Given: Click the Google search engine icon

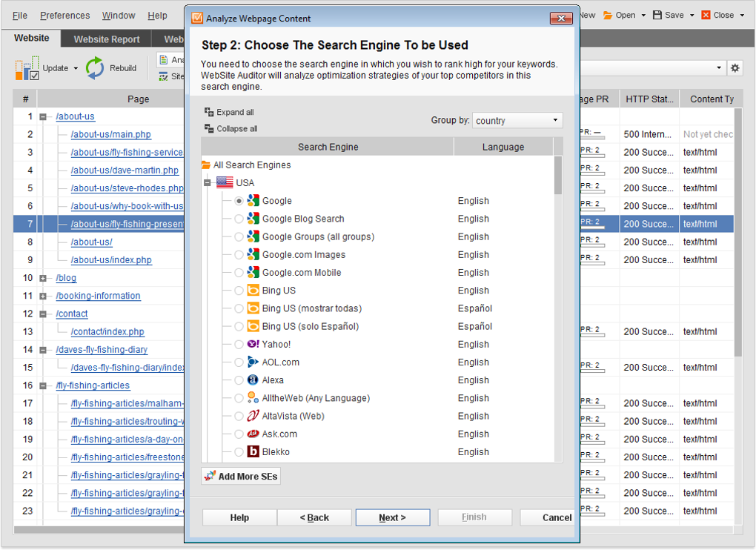Looking at the screenshot, I should (x=253, y=201).
